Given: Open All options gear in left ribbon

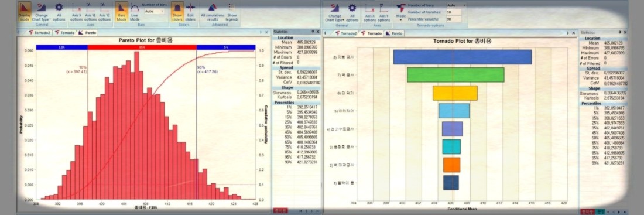Looking at the screenshot, I should (59, 12).
